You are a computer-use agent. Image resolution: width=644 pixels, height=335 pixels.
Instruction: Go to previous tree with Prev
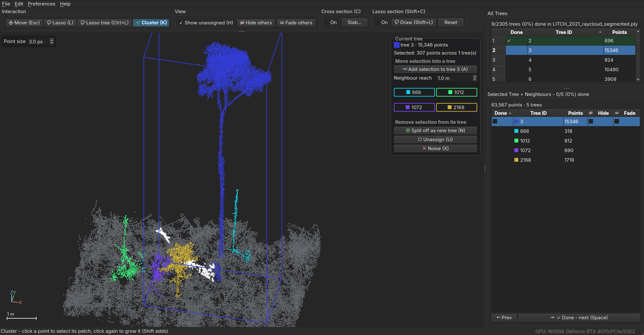pos(504,318)
